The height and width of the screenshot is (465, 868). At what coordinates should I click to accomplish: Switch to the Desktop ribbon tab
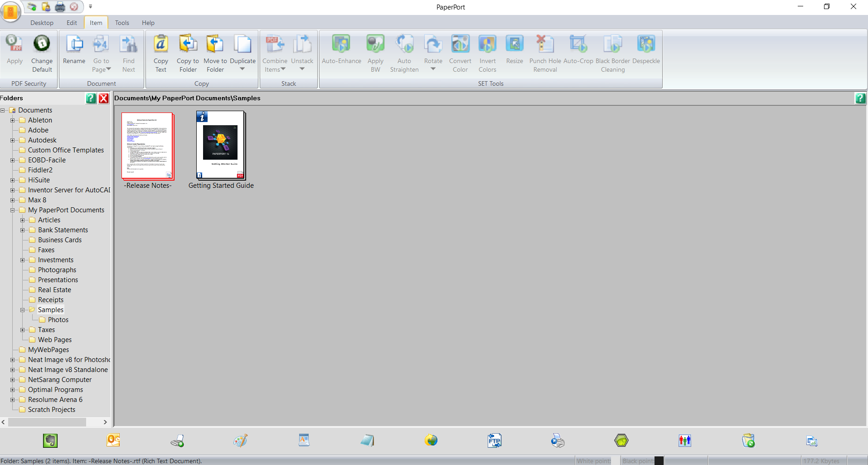[x=42, y=23]
